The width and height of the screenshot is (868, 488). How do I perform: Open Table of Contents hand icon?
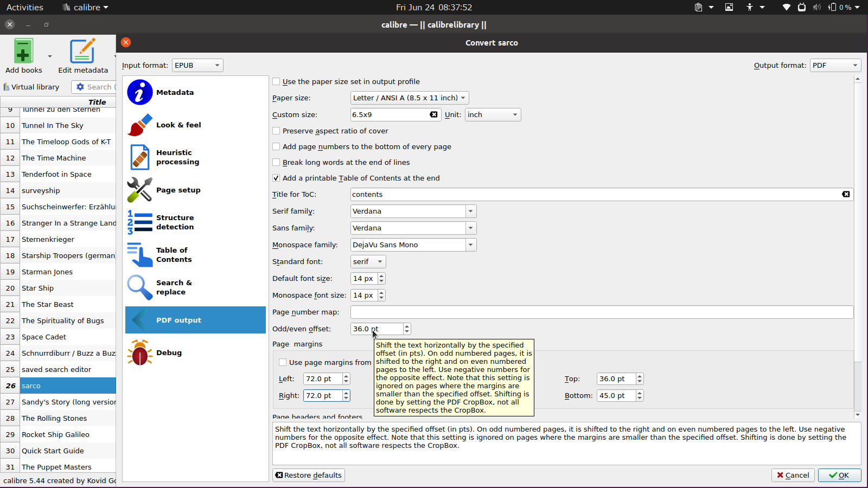pos(139,255)
